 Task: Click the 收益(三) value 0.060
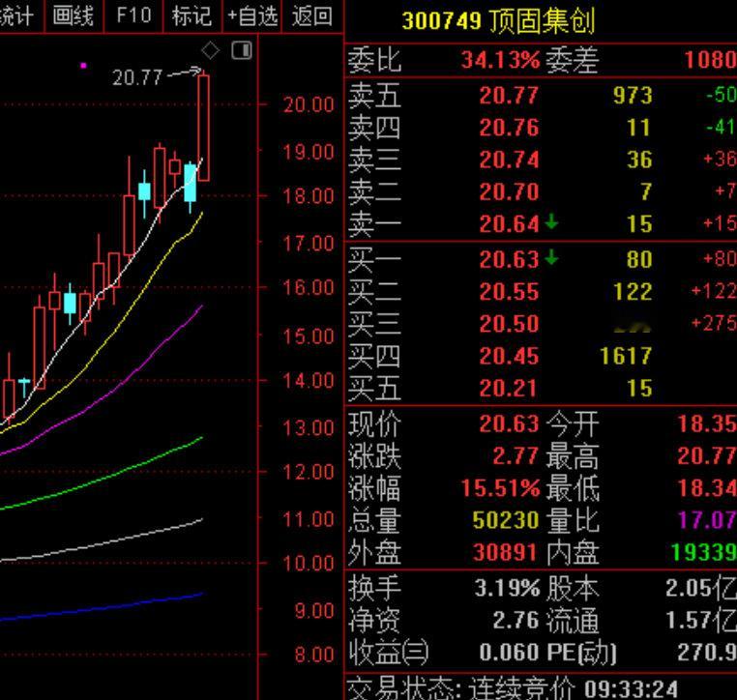click(509, 653)
